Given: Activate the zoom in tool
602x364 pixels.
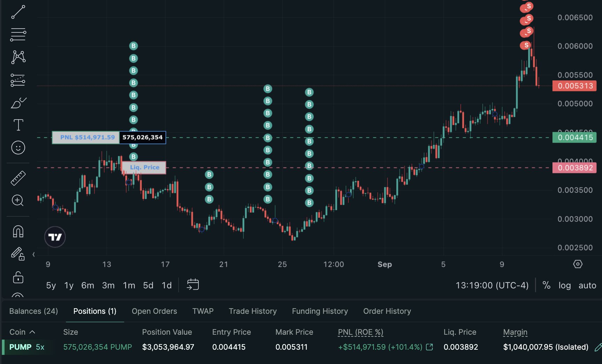Looking at the screenshot, I should pos(18,200).
